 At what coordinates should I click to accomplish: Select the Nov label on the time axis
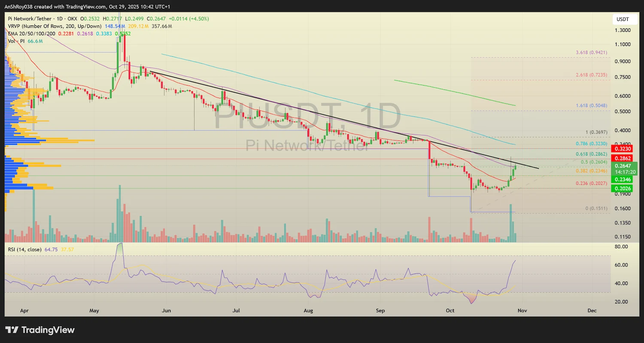tap(522, 310)
